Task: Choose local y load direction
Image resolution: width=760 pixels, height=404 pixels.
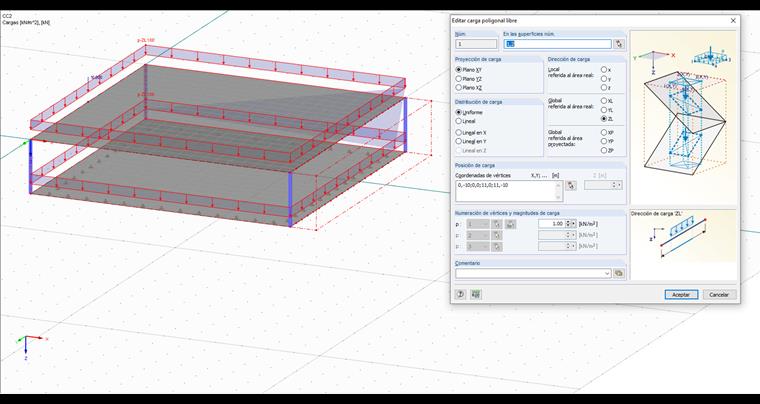Action: coord(604,78)
